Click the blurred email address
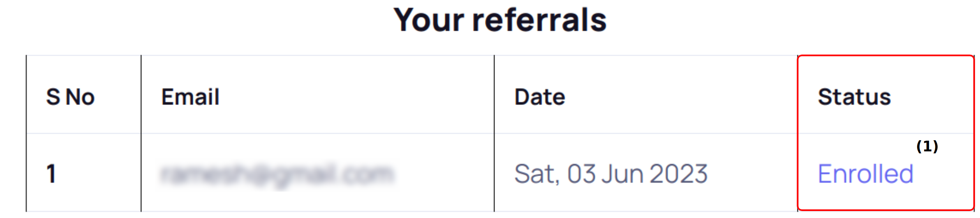The height and width of the screenshot is (218, 980). coord(277,174)
